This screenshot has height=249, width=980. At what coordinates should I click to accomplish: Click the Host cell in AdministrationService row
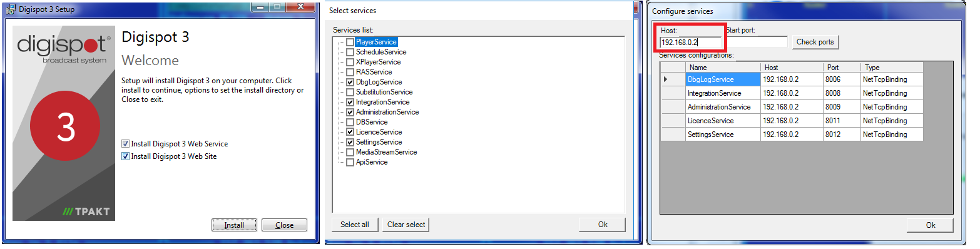[x=792, y=107]
